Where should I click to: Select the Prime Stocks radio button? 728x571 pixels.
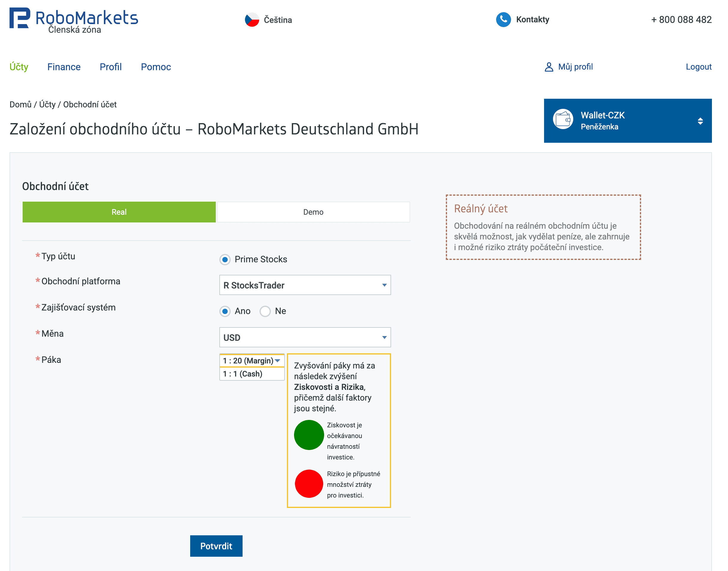pyautogui.click(x=225, y=259)
